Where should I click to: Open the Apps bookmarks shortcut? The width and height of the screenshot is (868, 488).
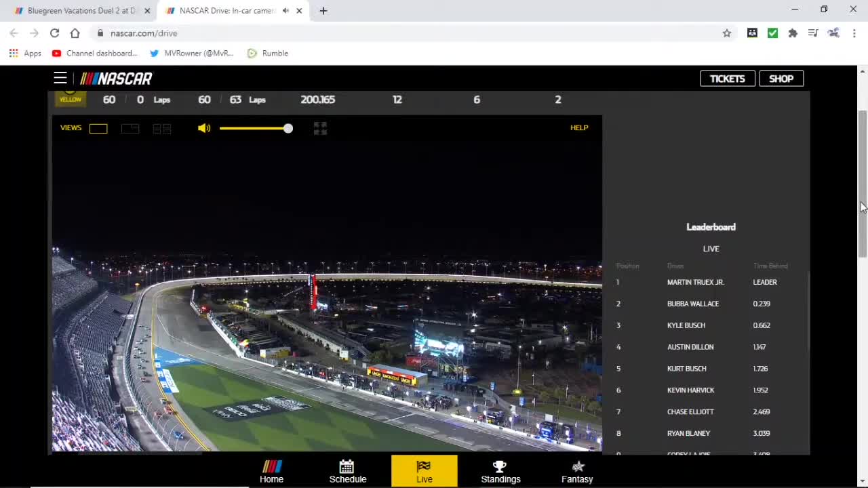[x=25, y=53]
